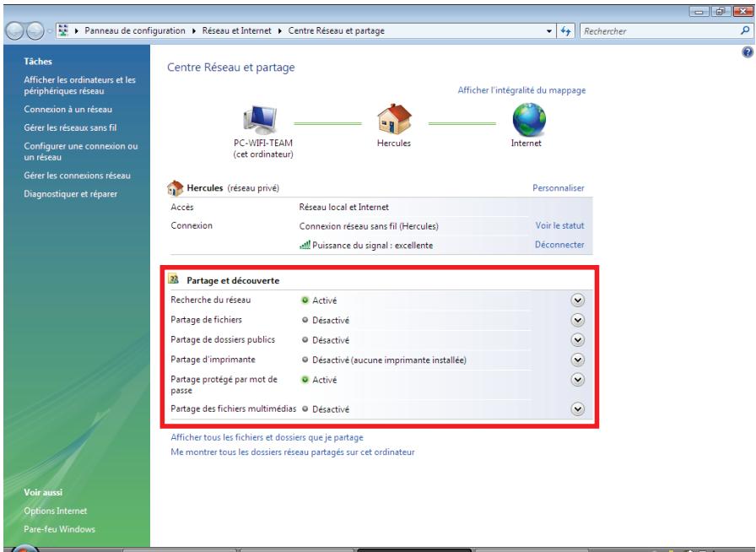This screenshot has height=552, width=756.
Task: Click the Désactivé indicator for Partage des fichiers multimédias
Action: (x=305, y=409)
